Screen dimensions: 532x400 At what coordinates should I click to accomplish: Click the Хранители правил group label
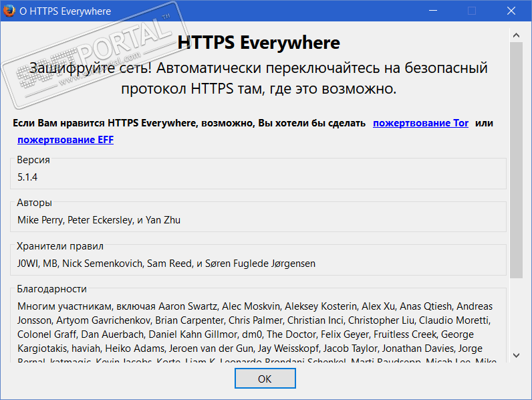[x=60, y=246]
